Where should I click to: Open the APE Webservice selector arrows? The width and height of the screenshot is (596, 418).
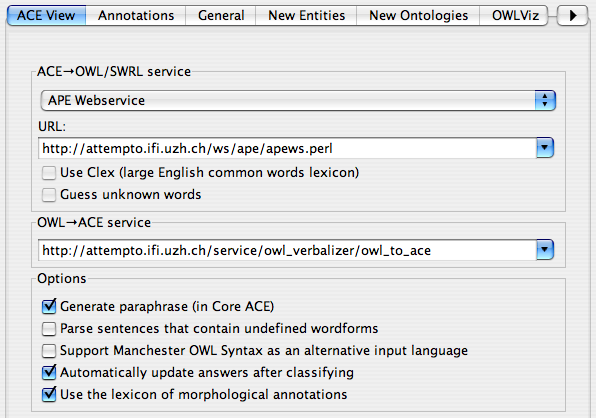pyautogui.click(x=545, y=101)
